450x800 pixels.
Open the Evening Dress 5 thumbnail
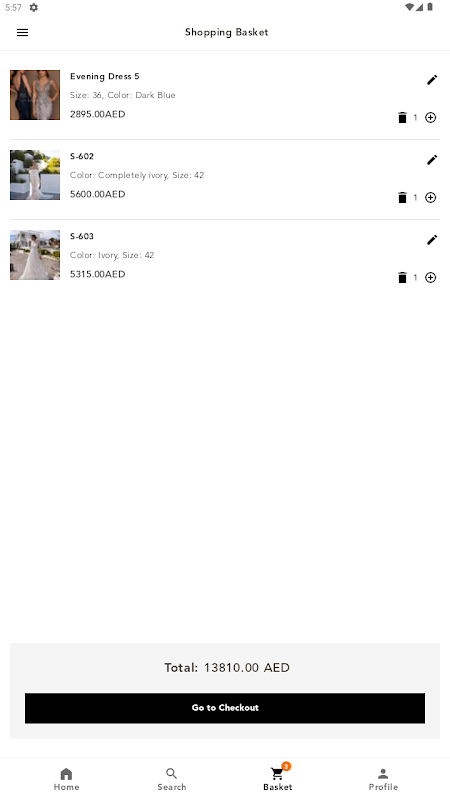click(x=35, y=95)
